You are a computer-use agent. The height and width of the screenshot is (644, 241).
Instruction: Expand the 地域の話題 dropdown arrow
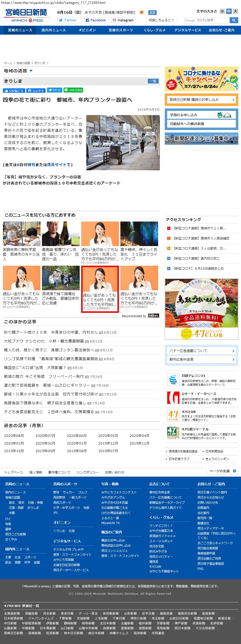coord(31,71)
